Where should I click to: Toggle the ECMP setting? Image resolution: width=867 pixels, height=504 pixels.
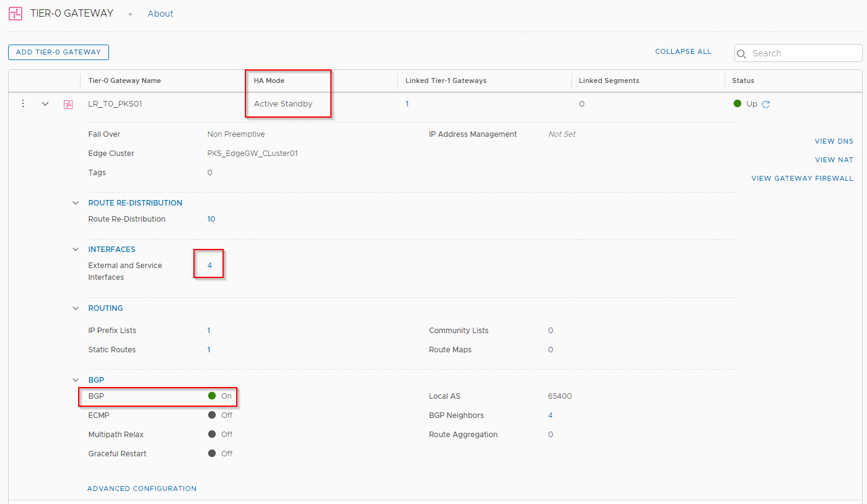(213, 415)
